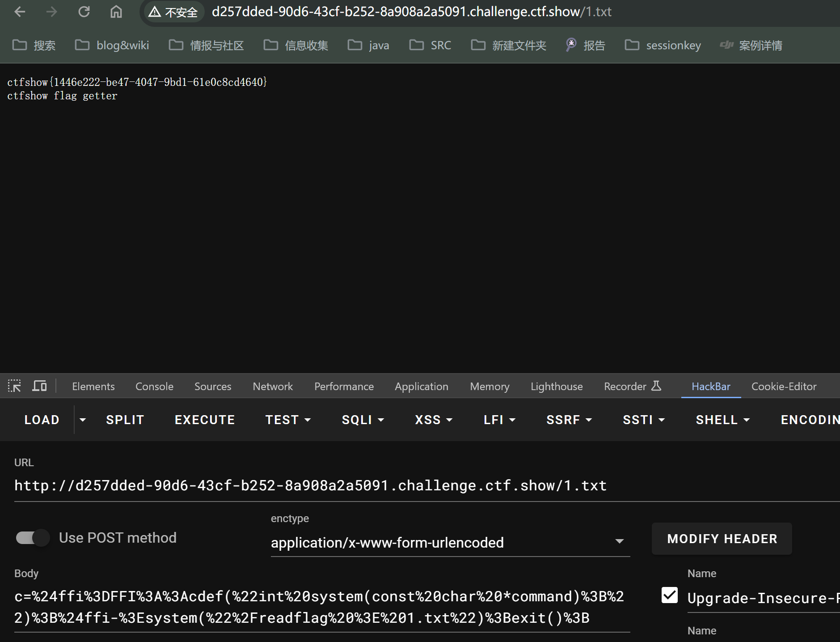Click the 'ctfshow flag getter' text
Screen dimensions: 840x642
pos(62,96)
